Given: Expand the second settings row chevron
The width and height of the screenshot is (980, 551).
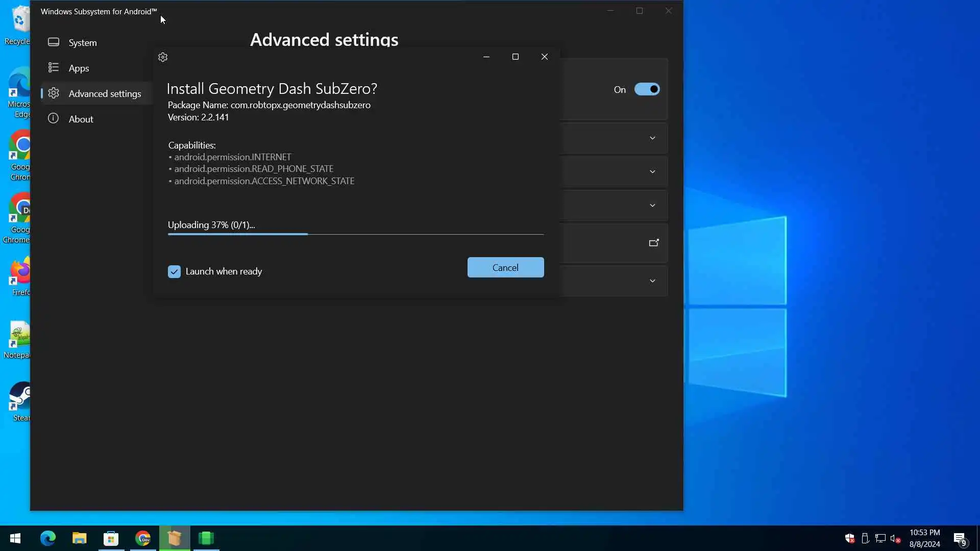Looking at the screenshot, I should (652, 172).
